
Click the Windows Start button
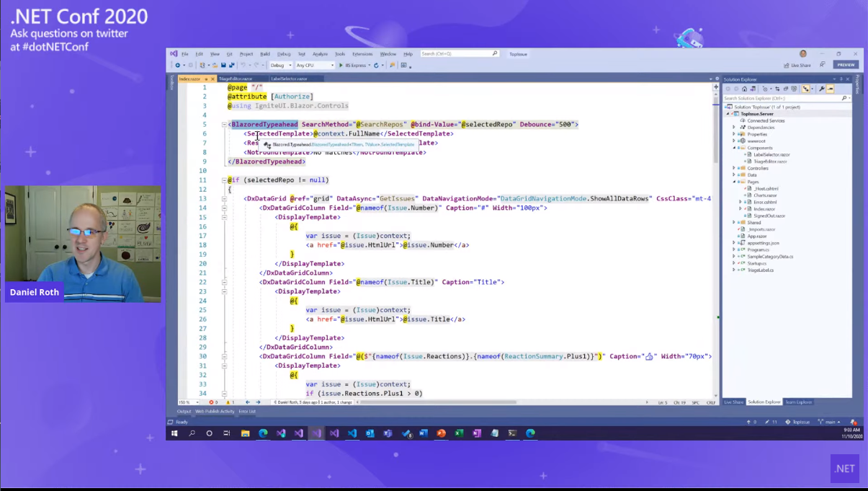point(174,433)
